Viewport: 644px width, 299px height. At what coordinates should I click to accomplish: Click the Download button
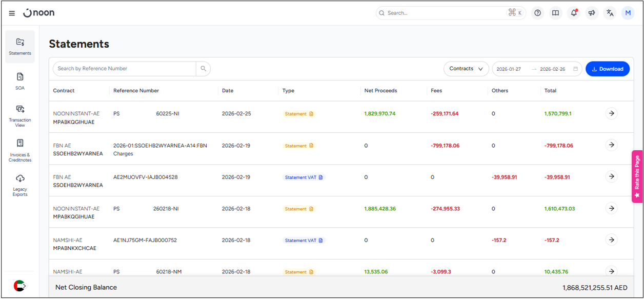coord(607,69)
